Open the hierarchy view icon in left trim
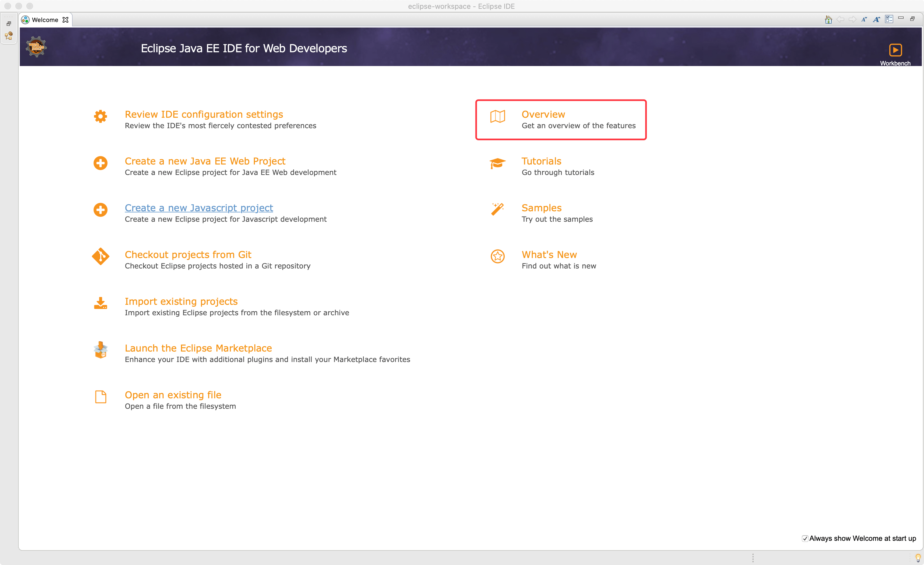Screen dimensions: 924x565 [9, 36]
